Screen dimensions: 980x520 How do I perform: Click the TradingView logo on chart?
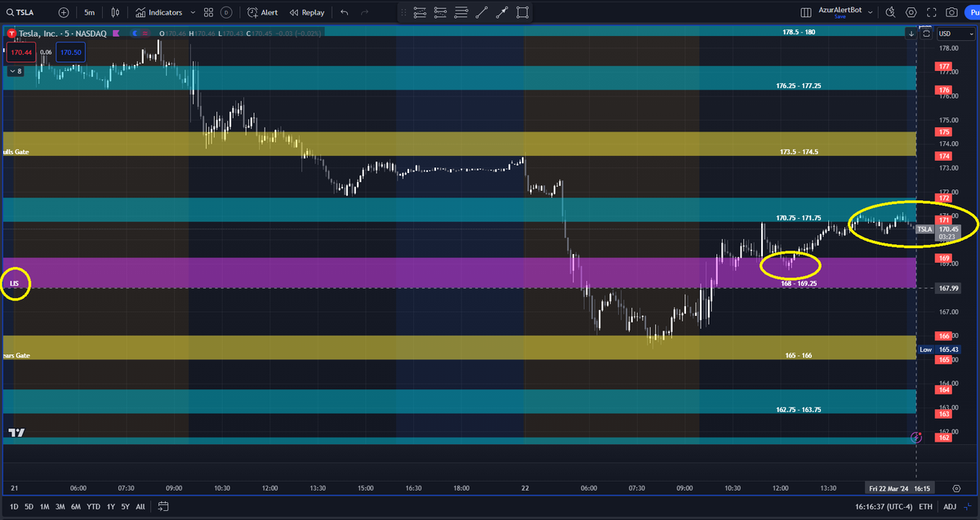coord(16,432)
